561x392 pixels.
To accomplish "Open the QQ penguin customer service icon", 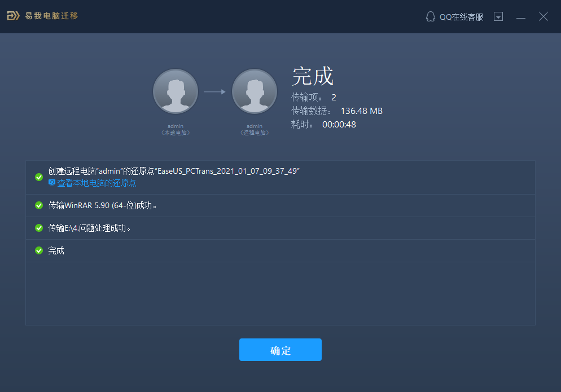I will point(430,17).
